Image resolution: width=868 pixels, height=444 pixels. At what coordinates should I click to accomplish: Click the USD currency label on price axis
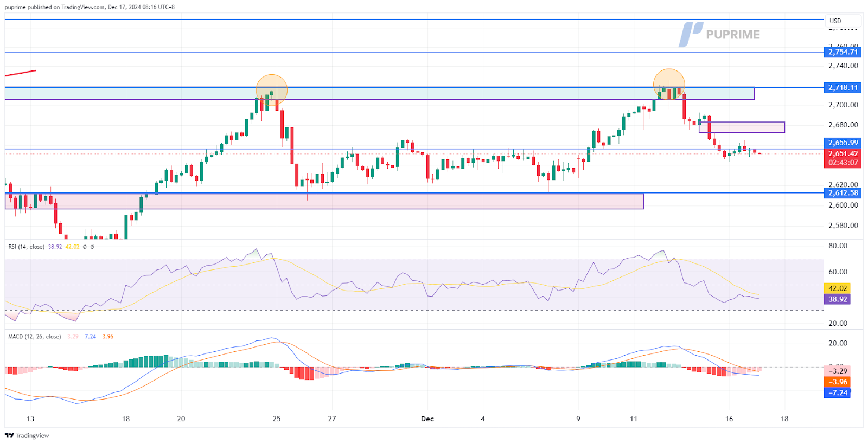(835, 21)
